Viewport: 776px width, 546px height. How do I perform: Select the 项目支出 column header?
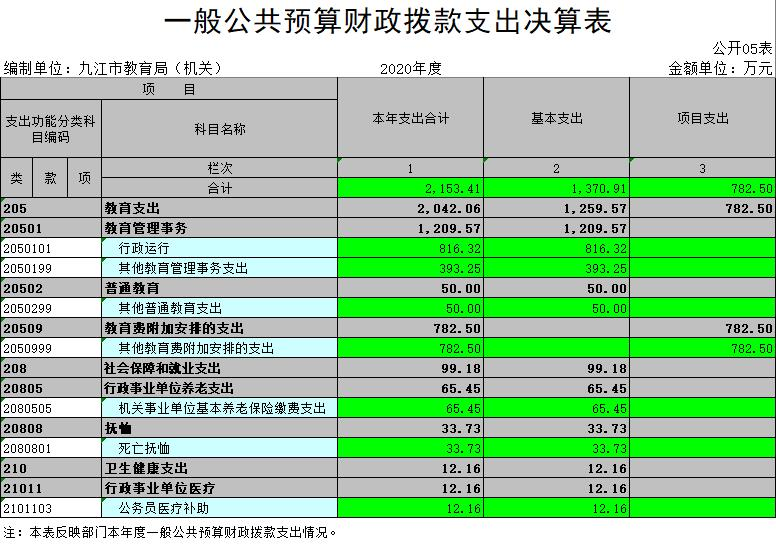click(702, 118)
